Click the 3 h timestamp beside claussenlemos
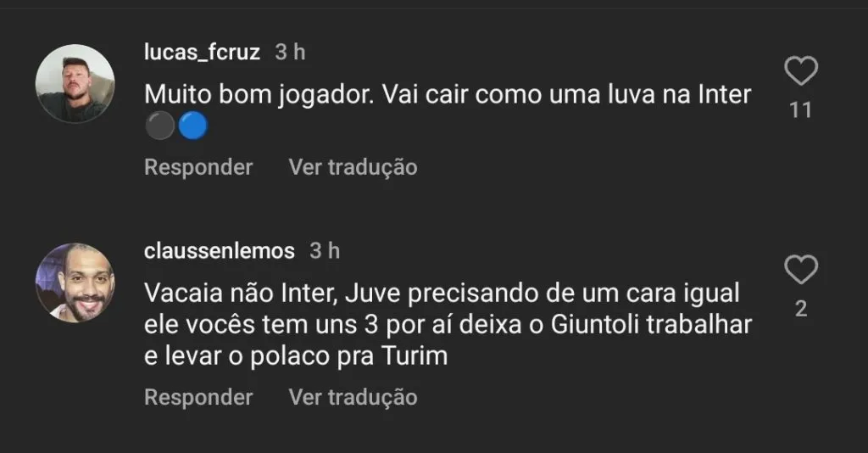 (325, 251)
